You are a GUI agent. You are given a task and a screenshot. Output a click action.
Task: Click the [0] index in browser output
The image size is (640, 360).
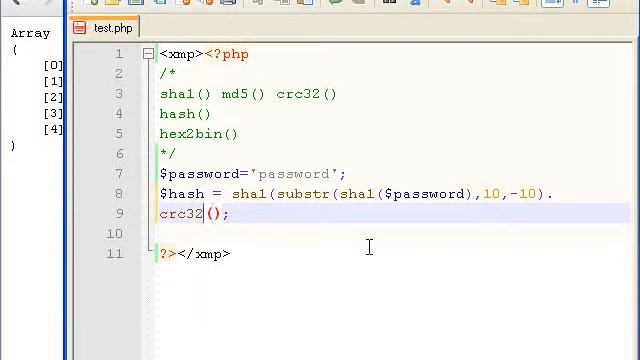[53, 65]
